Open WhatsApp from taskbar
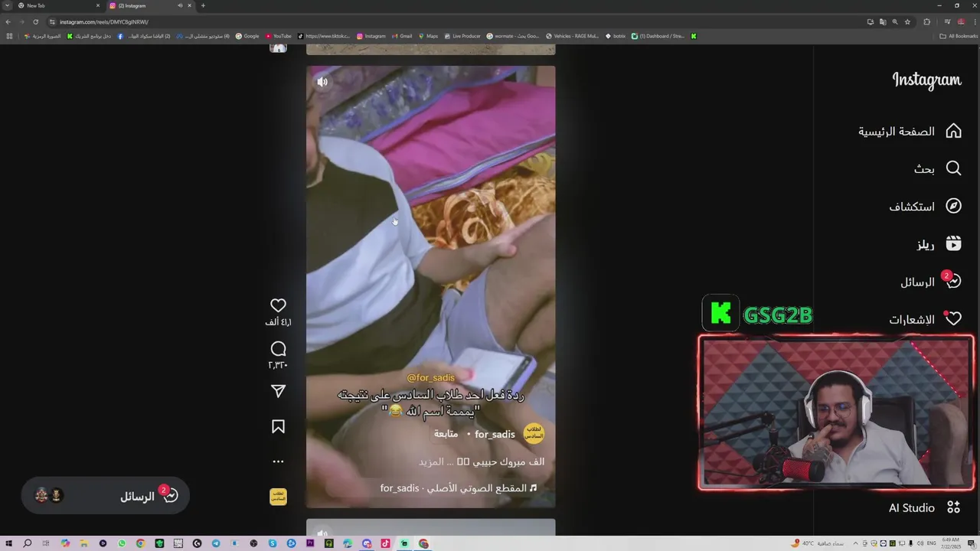This screenshot has width=980, height=551. 122,543
